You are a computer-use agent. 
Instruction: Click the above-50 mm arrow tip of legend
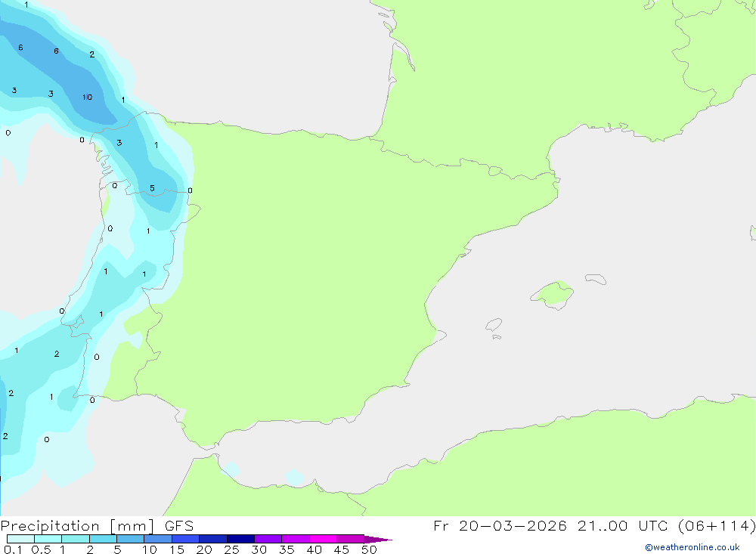coord(378,540)
